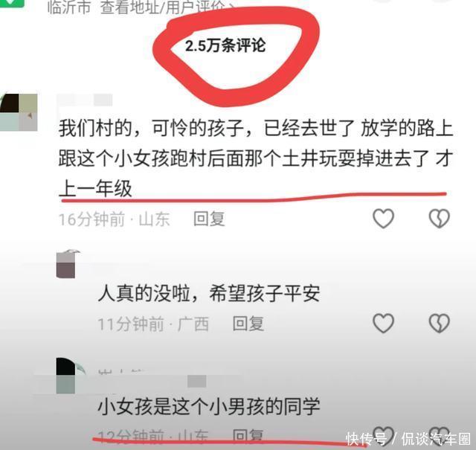Viewport: 476px width, 450px height.
Task: Dislike the 小女孩是这个小男孩的同学 comment
Action: [439, 436]
